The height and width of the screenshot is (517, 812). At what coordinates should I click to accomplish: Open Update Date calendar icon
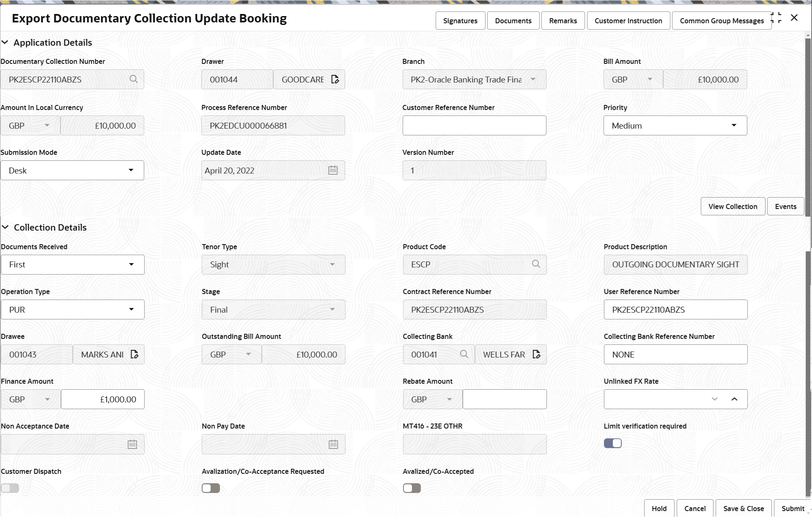(333, 170)
